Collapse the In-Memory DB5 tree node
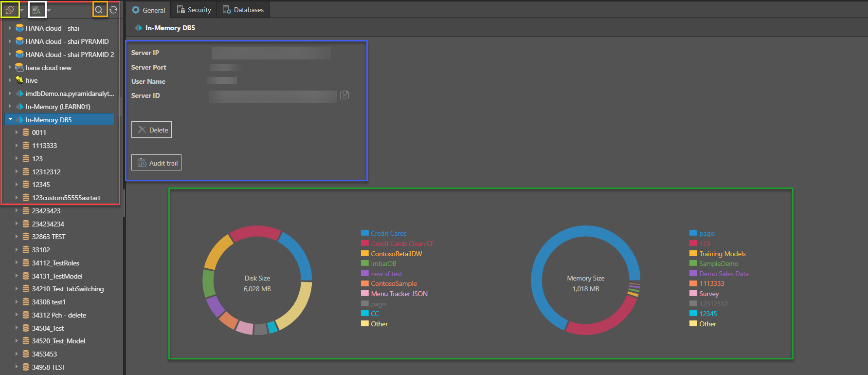Screen dimensions: 868x375 coord(10,119)
